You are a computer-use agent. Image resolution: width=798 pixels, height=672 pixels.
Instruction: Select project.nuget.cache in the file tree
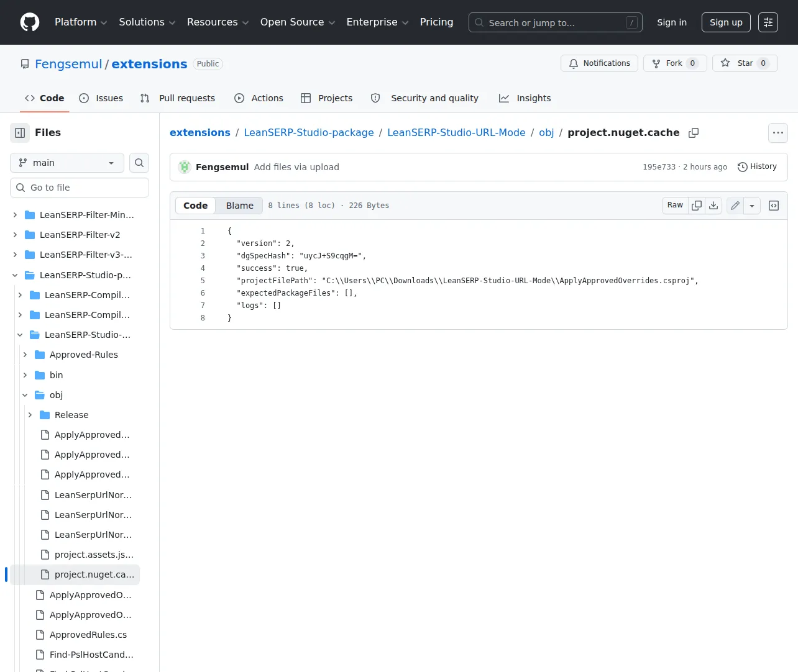75,574
